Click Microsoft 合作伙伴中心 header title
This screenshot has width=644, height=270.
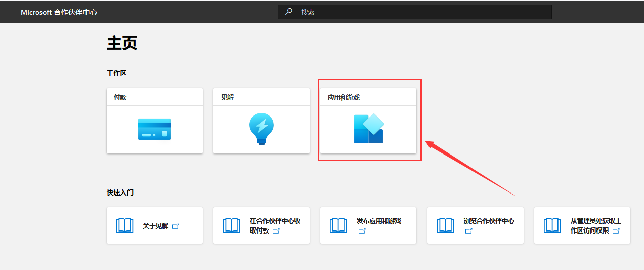[x=59, y=12]
